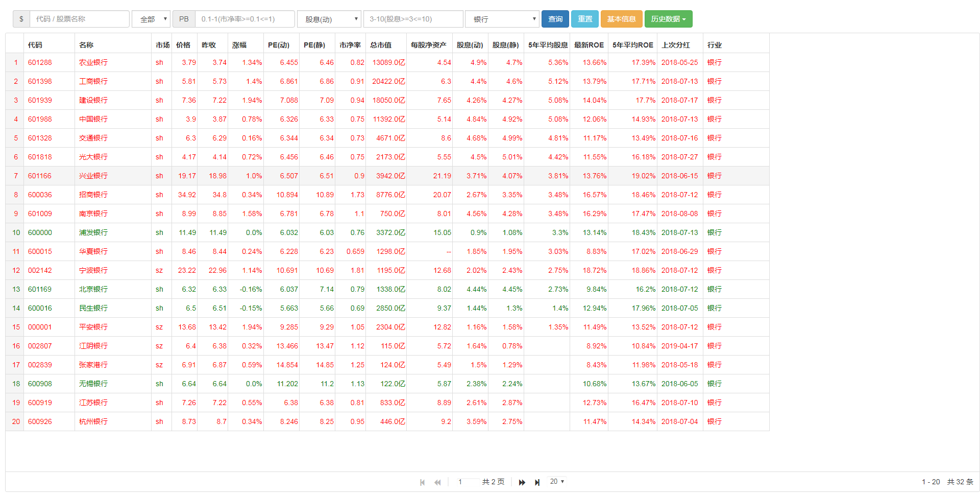This screenshot has height=495, width=980.
Task: Click -0.16% change cell for 北京银行
Action: point(251,289)
